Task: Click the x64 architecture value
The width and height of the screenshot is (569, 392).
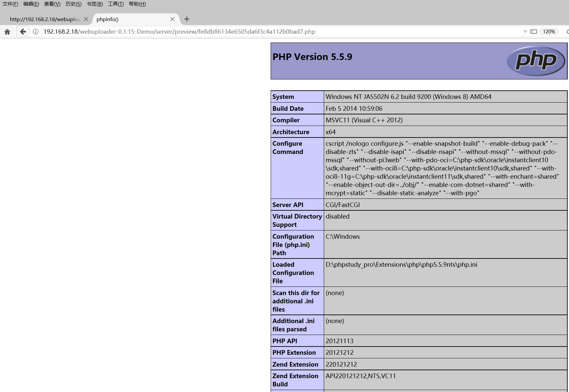Action: click(331, 132)
